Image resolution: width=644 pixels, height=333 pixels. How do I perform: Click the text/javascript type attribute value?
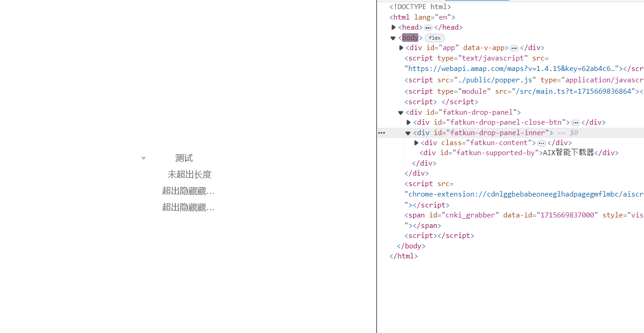[493, 58]
